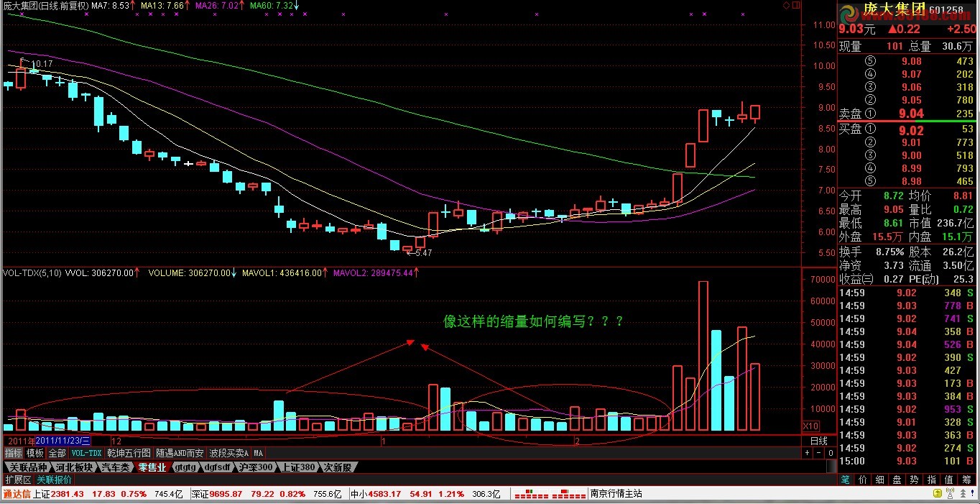This screenshot has width=980, height=504.
Task: Select the 价 tab in quote panel
Action: (x=864, y=480)
